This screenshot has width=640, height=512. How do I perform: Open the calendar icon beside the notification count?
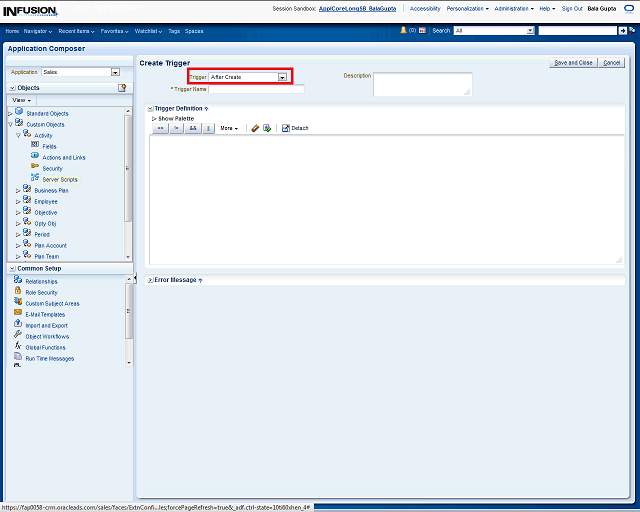pos(422,30)
